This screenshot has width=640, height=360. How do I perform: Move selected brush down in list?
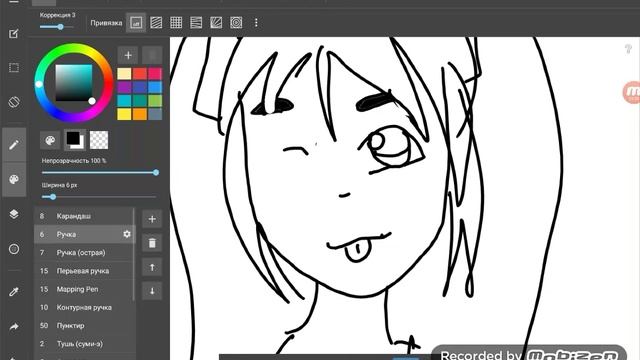[152, 291]
